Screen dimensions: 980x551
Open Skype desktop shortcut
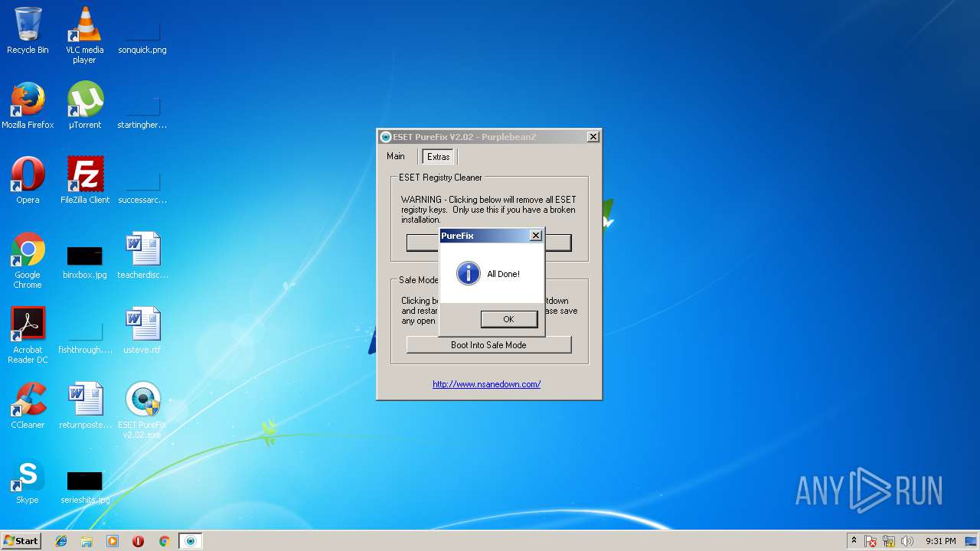28,481
